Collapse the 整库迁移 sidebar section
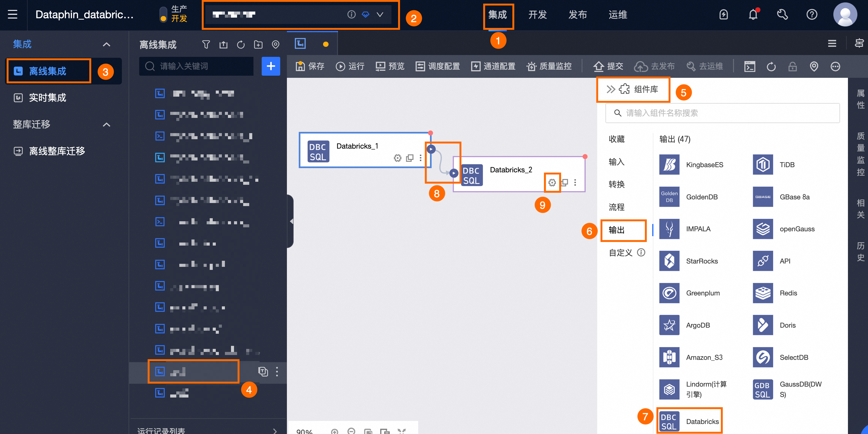868x434 pixels. click(106, 124)
